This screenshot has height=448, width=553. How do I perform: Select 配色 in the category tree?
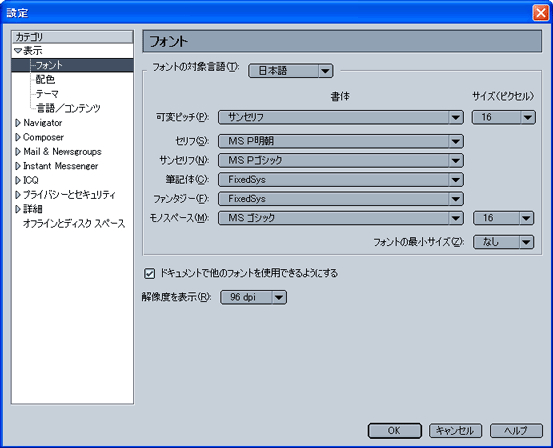point(45,80)
